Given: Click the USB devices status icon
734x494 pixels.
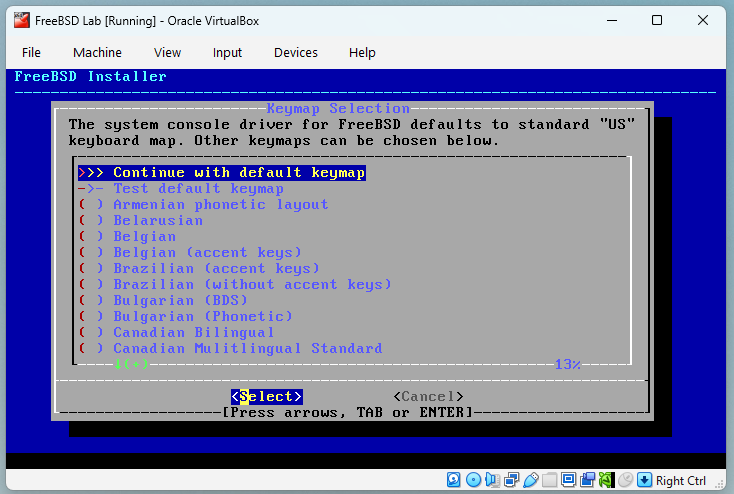Looking at the screenshot, I should click(x=530, y=479).
